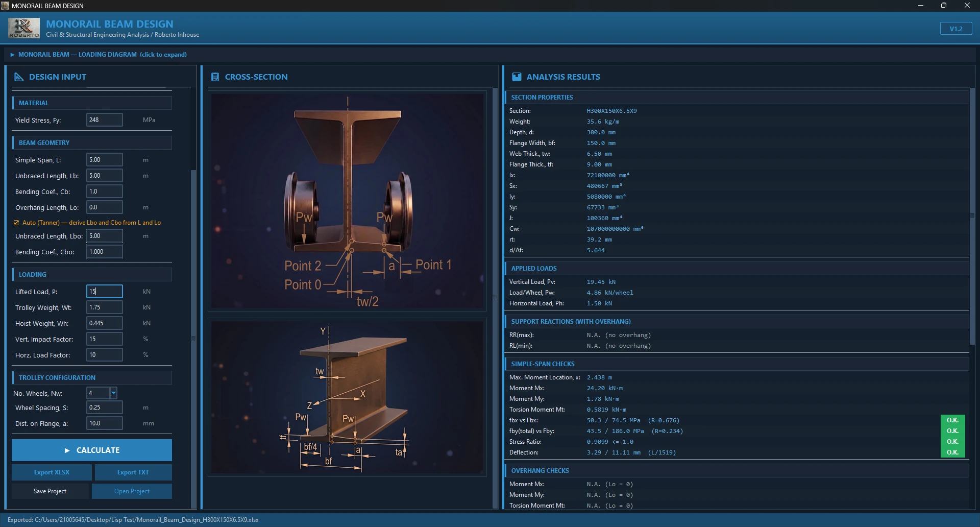The height and width of the screenshot is (527, 980).
Task: Click the Bending Coef. Cb field
Action: (105, 191)
